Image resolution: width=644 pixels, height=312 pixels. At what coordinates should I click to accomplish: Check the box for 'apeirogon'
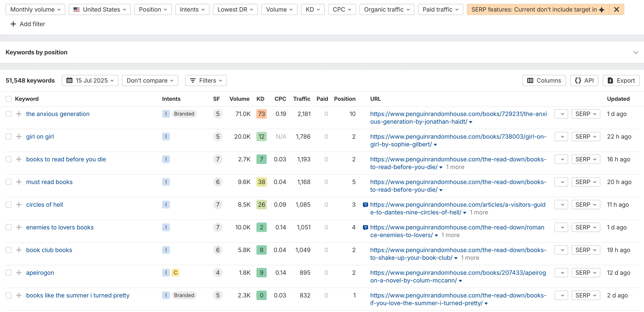[x=9, y=273]
